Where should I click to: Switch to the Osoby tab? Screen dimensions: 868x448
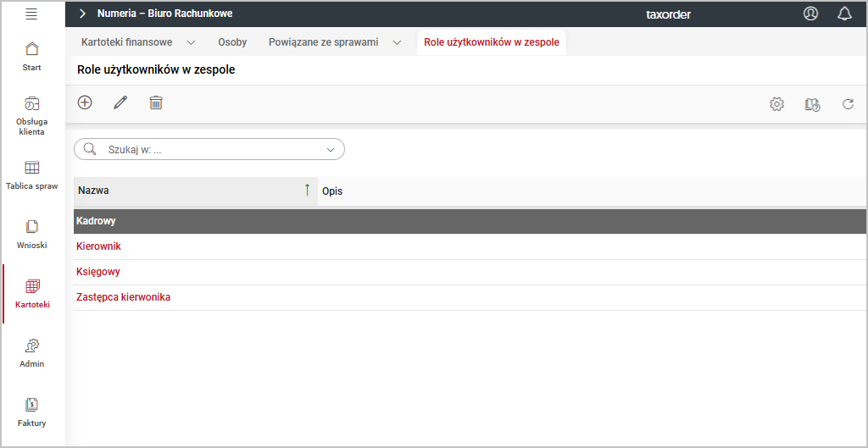232,42
